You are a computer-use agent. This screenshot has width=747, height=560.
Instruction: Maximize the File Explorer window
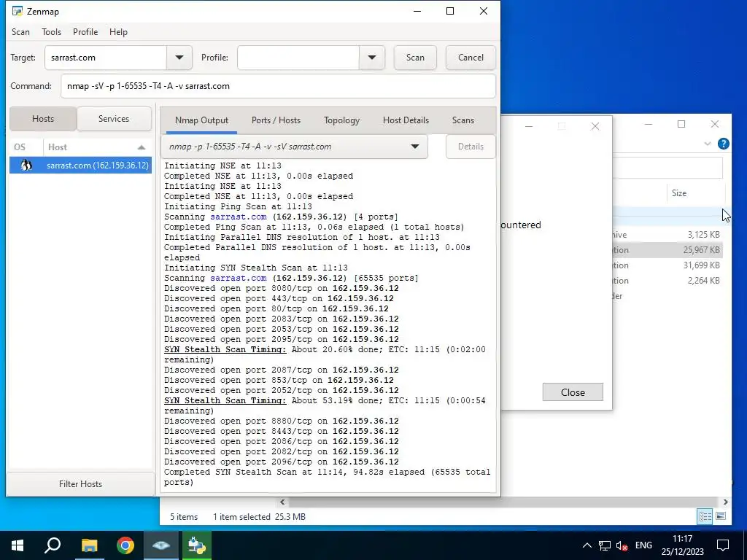point(681,124)
